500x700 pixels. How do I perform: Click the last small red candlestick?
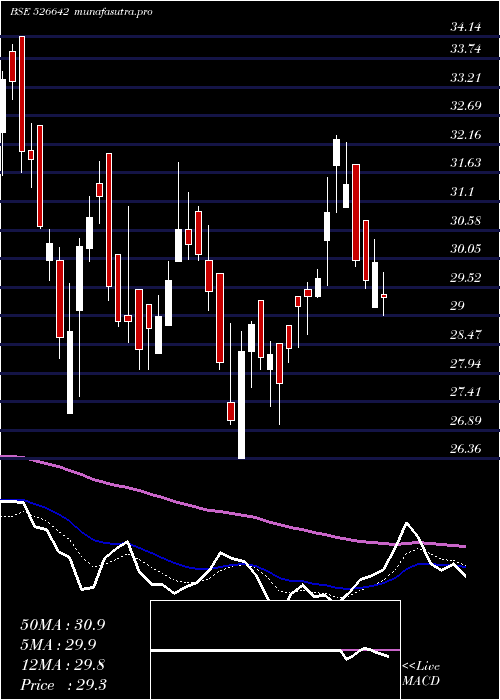point(383,296)
